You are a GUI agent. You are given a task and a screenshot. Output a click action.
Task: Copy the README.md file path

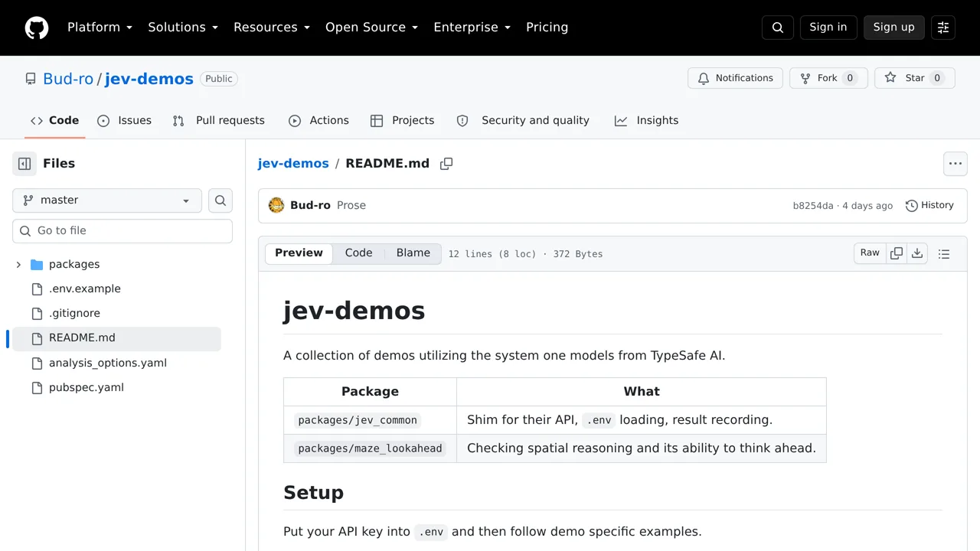446,164
